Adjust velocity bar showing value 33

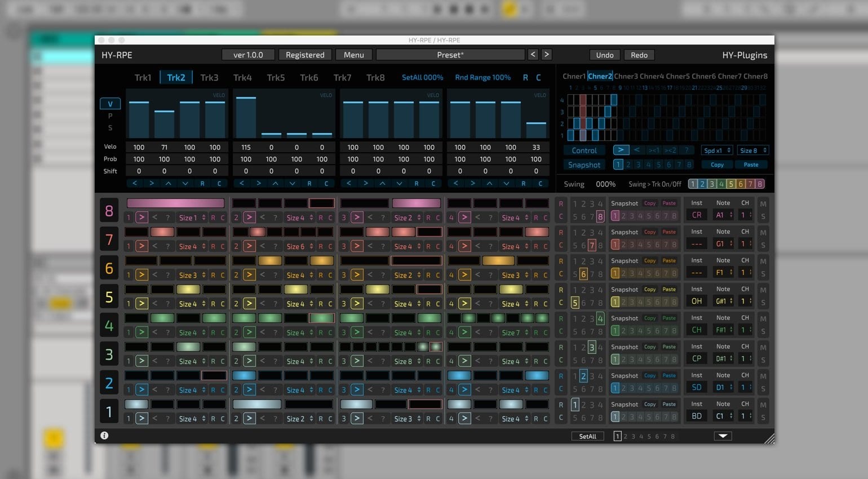[x=536, y=130]
